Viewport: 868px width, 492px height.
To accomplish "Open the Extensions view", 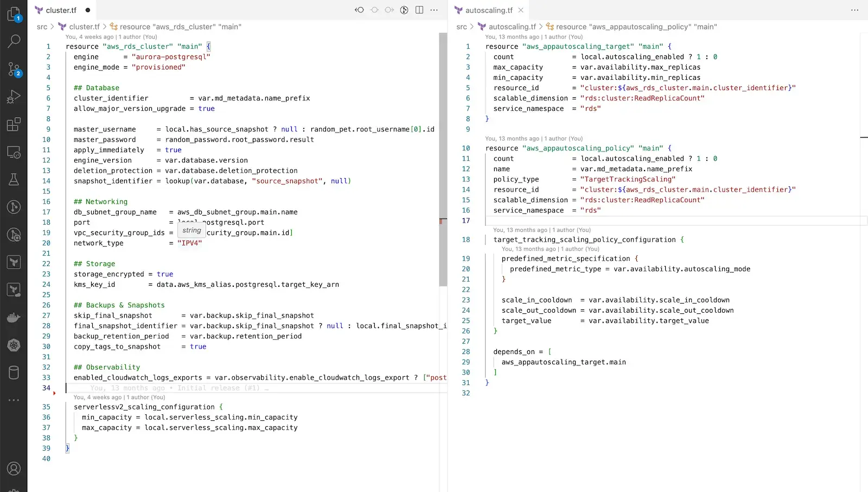I will click(14, 124).
